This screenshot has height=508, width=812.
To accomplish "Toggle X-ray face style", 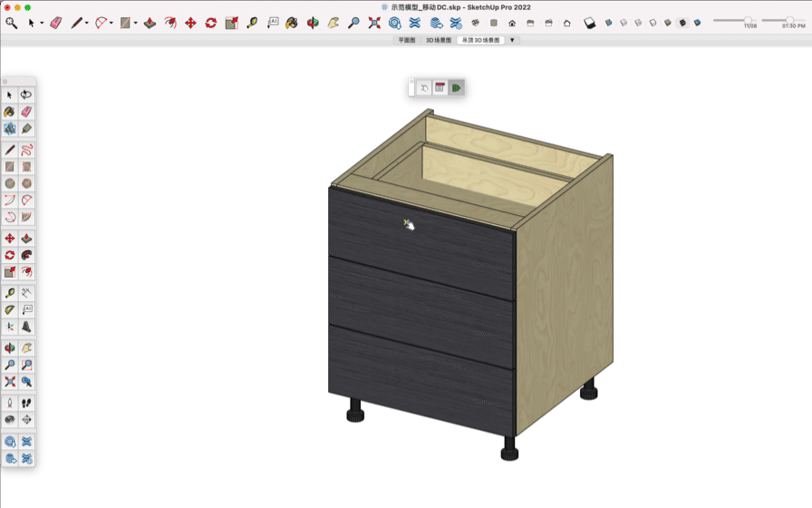I will [x=608, y=23].
